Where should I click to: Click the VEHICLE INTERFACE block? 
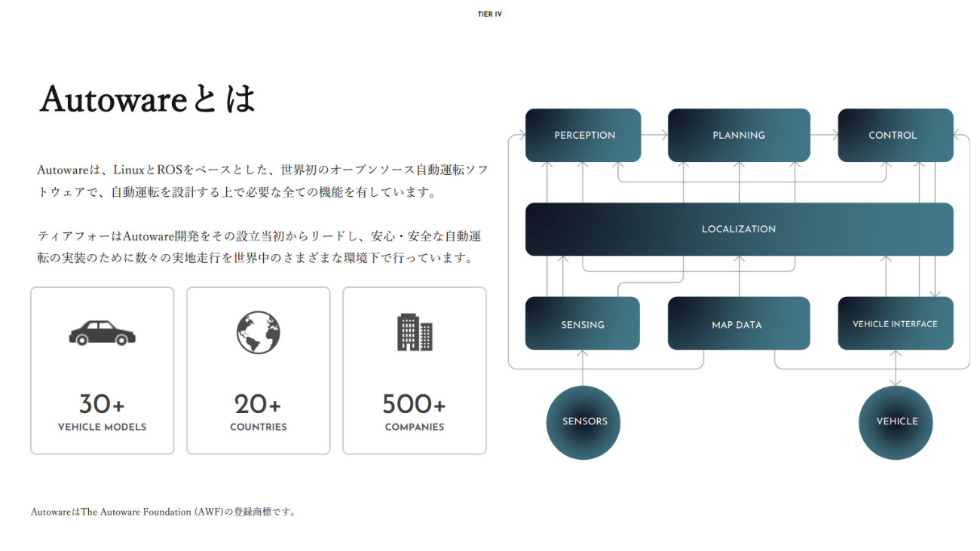tap(896, 323)
